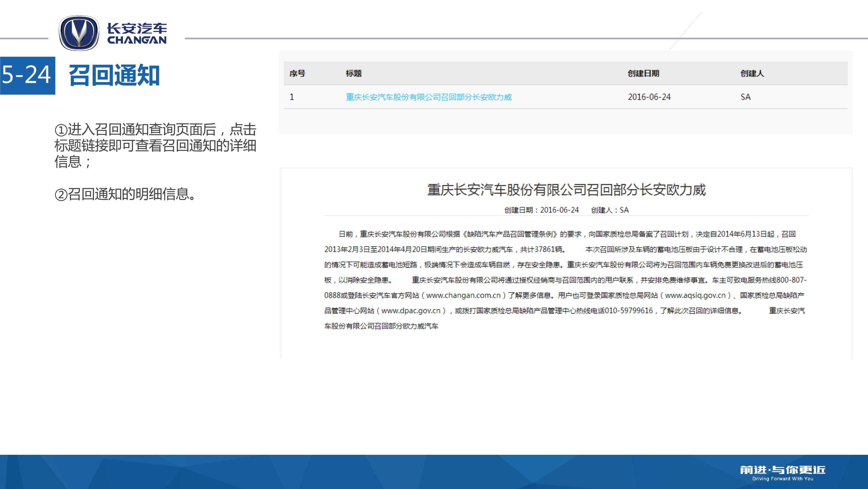Click the row number 1 cell
The image size is (868, 489).
click(x=292, y=97)
